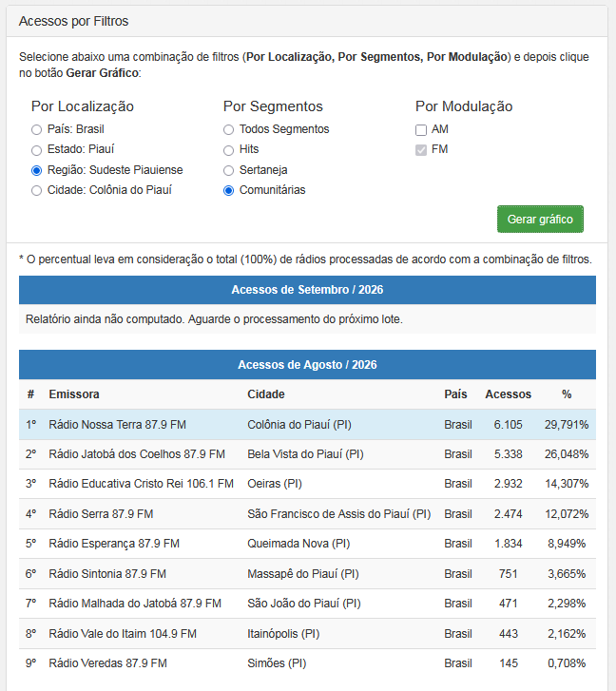
Task: Choose Estado: Piauí location filter
Action: pos(36,150)
